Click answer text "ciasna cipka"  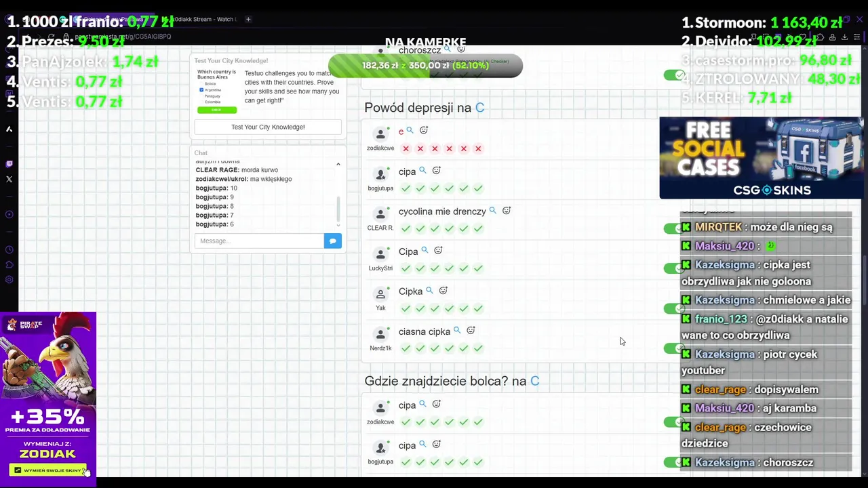[425, 331]
